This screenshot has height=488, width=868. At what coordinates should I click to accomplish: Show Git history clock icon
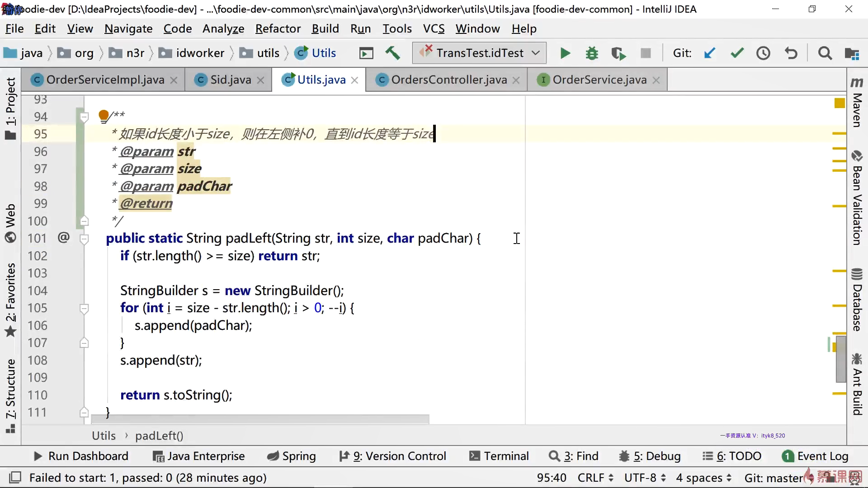tap(764, 53)
